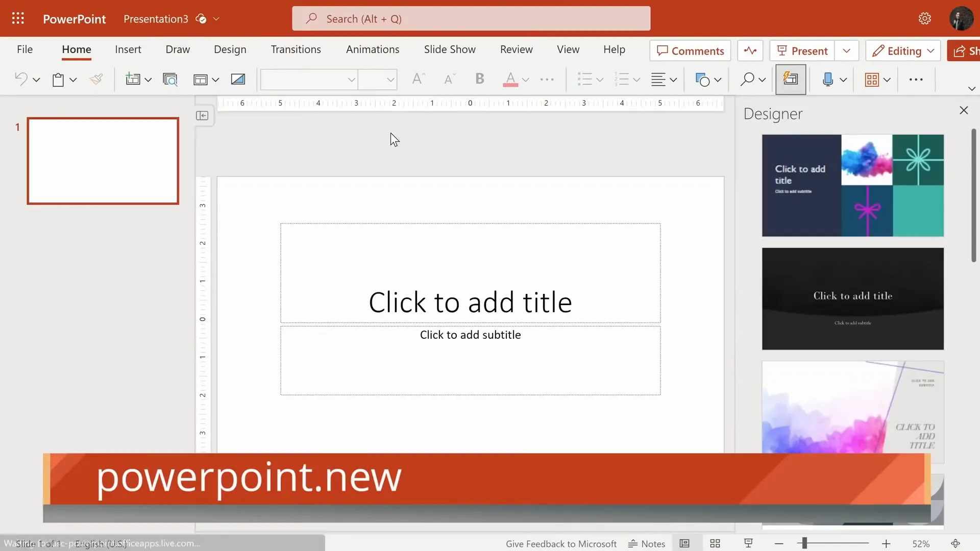This screenshot has width=980, height=551.
Task: Expand the Paste options dropdown
Action: click(73, 80)
